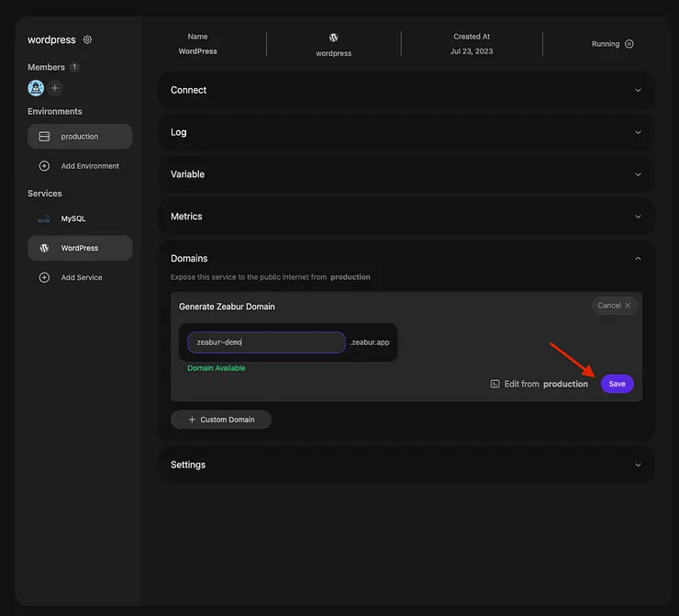Expand the Settings section chevron

638,465
